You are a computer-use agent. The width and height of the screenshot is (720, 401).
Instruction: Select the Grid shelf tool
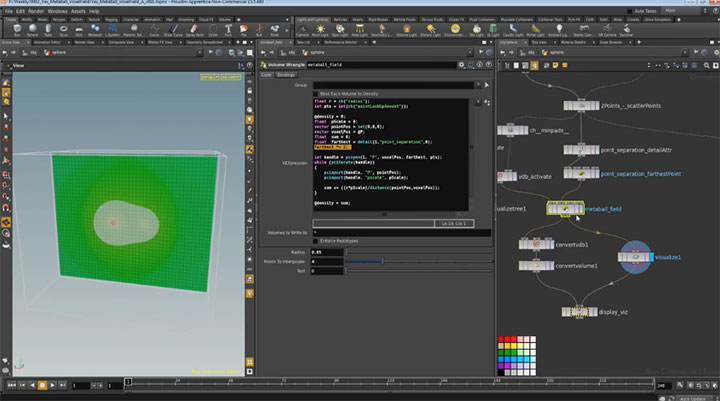click(79, 30)
